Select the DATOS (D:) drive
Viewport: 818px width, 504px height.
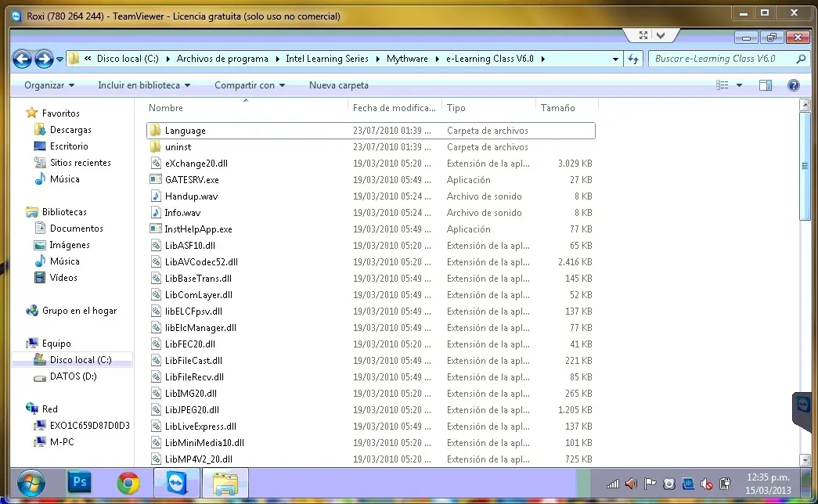point(73,376)
